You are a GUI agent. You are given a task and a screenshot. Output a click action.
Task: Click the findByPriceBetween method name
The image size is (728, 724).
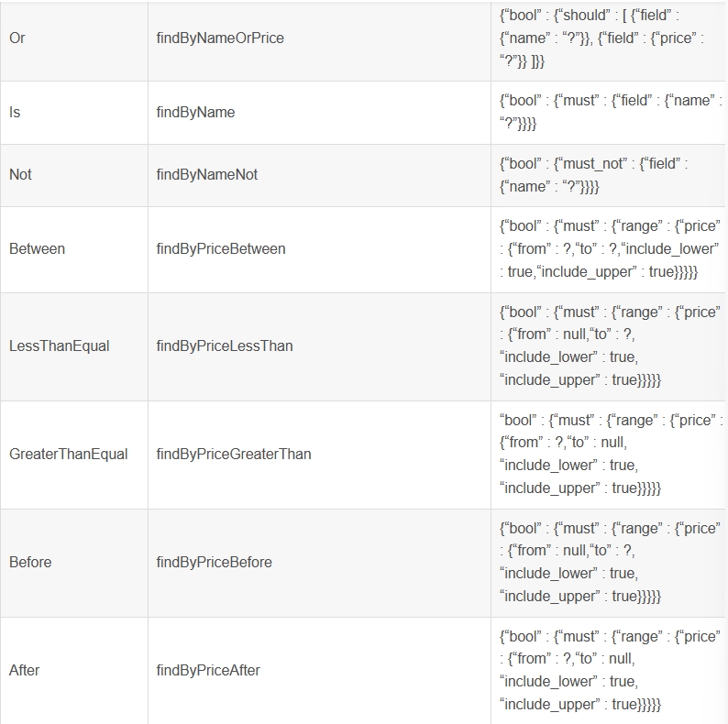221,248
